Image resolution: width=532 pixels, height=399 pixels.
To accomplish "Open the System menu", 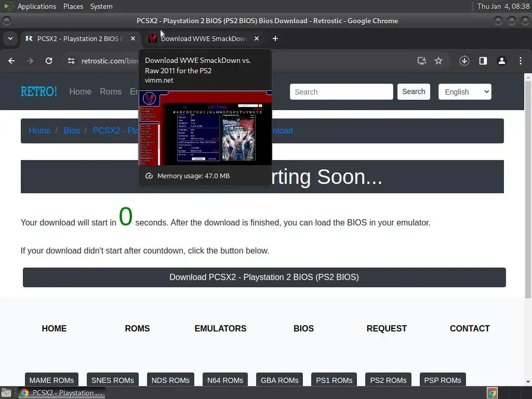I will point(101,6).
